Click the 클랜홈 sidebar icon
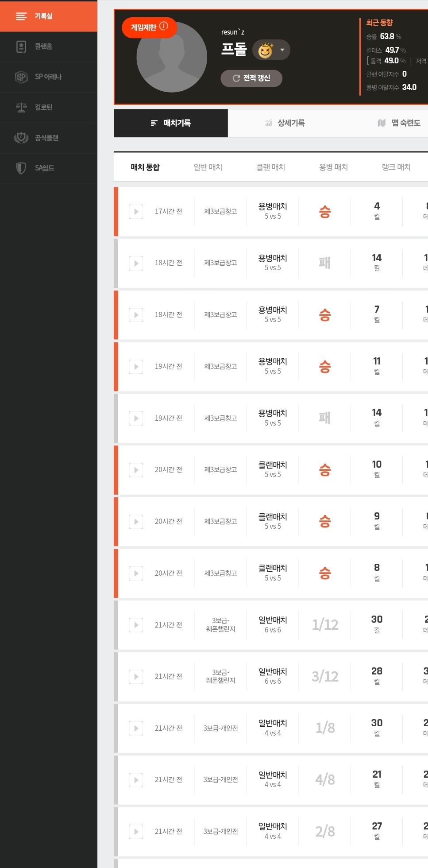This screenshot has width=428, height=868. coord(21,46)
